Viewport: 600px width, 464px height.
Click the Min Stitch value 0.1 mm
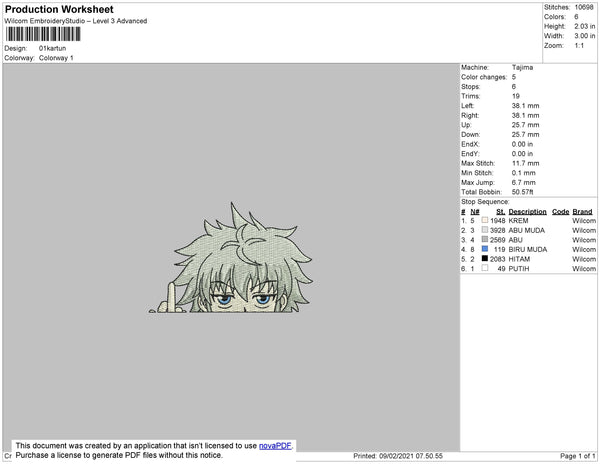523,173
